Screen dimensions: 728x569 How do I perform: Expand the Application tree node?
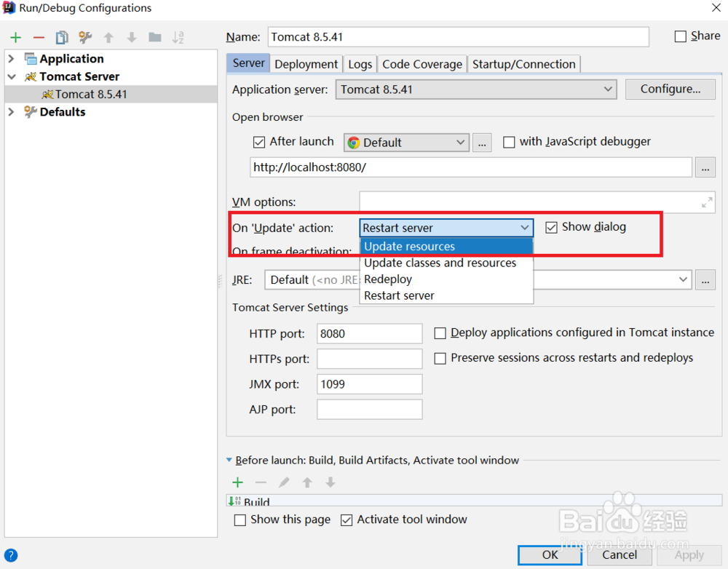point(12,58)
